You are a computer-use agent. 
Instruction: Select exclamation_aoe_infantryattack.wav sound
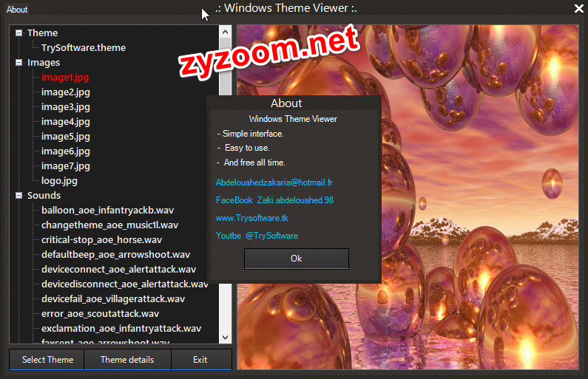(121, 329)
